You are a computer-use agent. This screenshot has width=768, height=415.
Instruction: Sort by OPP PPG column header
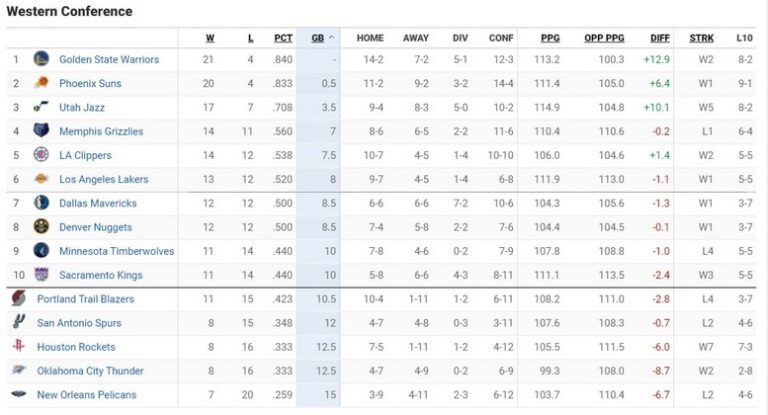pos(604,38)
